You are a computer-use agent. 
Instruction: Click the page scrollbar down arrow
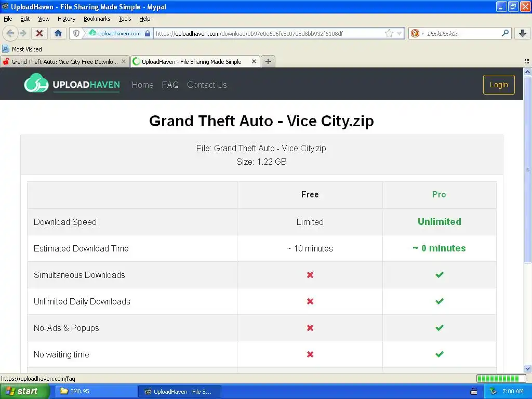click(x=527, y=368)
